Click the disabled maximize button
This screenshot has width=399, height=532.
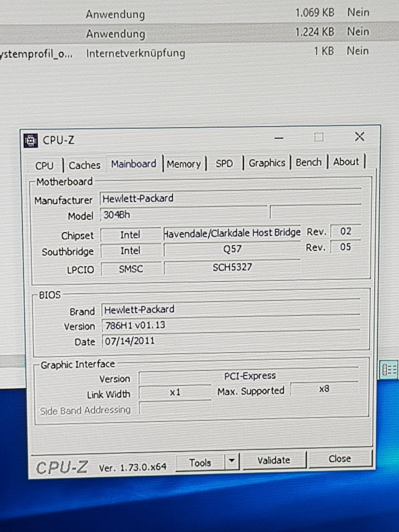[319, 137]
